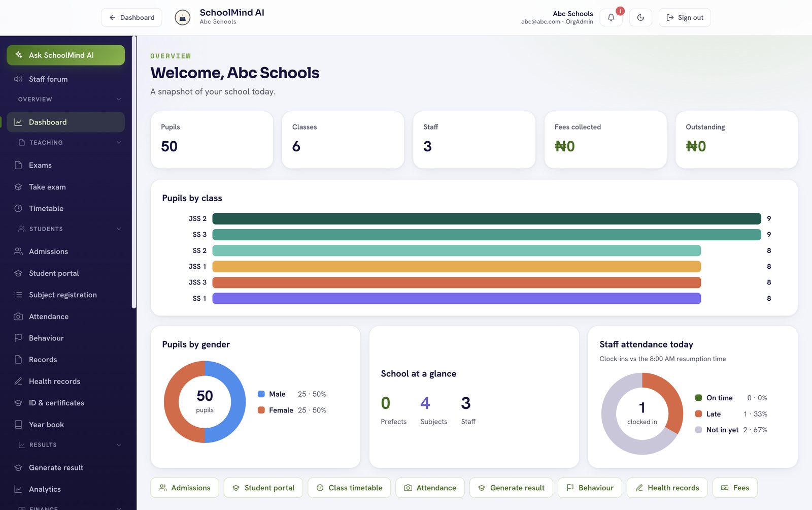Screen dimensions: 812x510
Task: Click the Health records pencil icon in the sidebar
Action: 18,381
